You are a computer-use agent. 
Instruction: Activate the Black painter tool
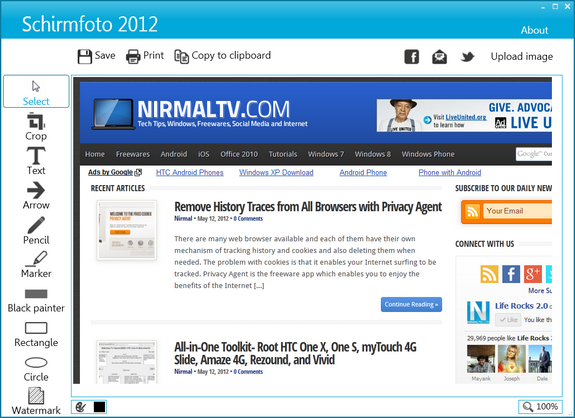pos(36,300)
